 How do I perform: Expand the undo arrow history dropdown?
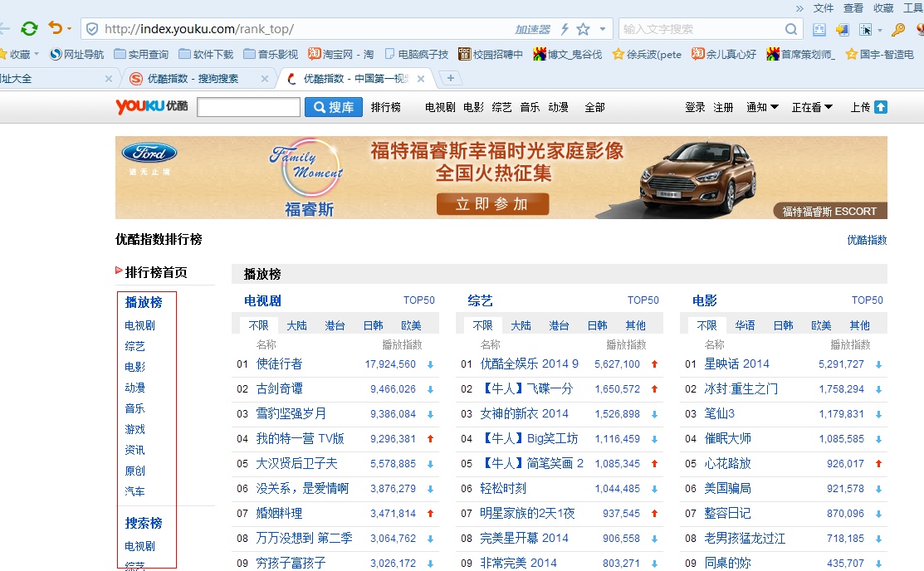point(70,28)
